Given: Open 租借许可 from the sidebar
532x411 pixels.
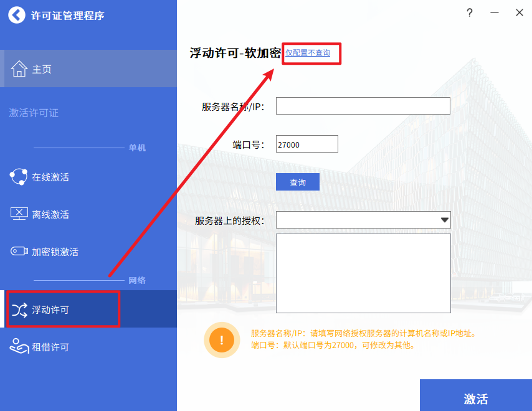Looking at the screenshot, I should (x=50, y=347).
